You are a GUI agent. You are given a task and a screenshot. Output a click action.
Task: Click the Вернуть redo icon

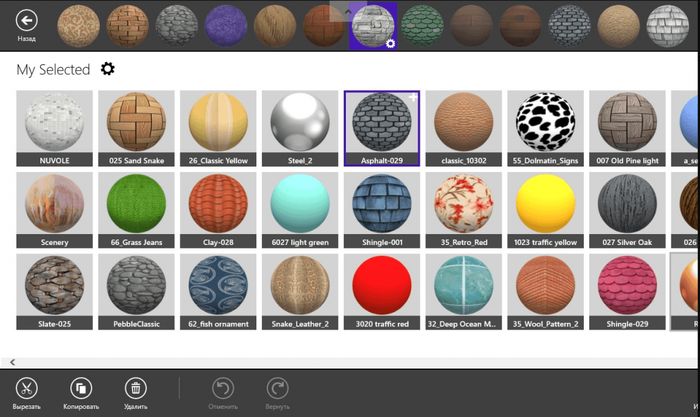click(x=277, y=388)
